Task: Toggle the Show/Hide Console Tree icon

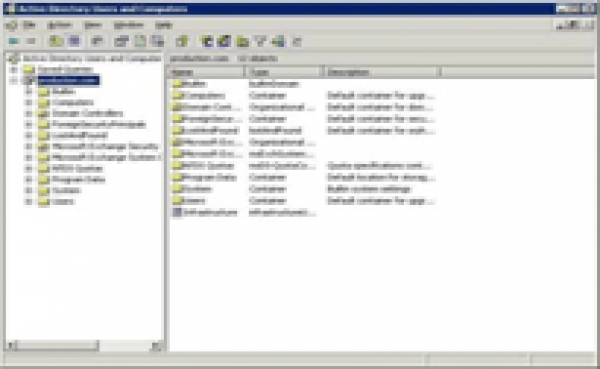Action: click(74, 41)
